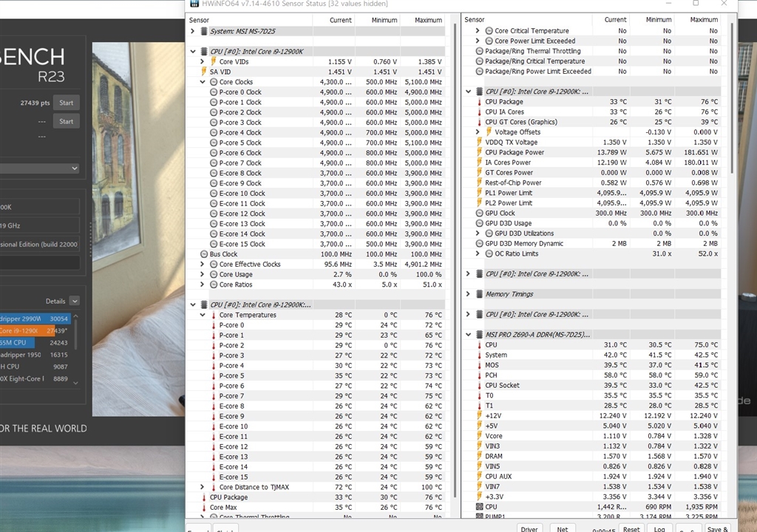Image resolution: width=757 pixels, height=532 pixels.
Task: Expand GPU D3D Utilizations
Action: point(478,233)
